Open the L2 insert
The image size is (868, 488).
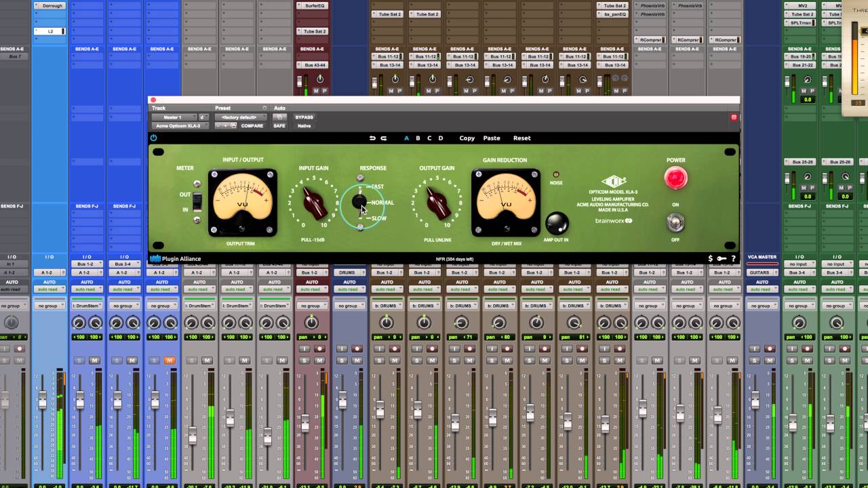tap(50, 31)
